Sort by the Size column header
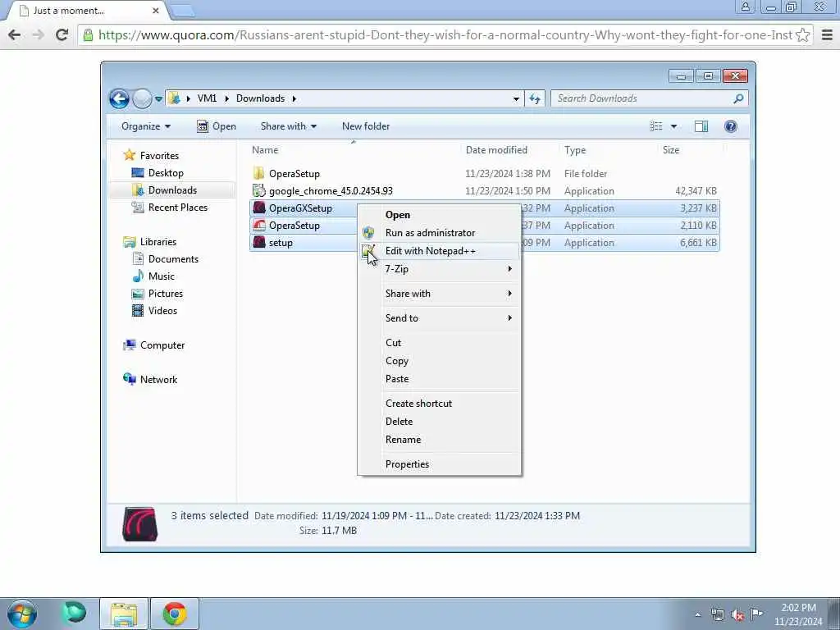The height and width of the screenshot is (630, 840). click(671, 150)
